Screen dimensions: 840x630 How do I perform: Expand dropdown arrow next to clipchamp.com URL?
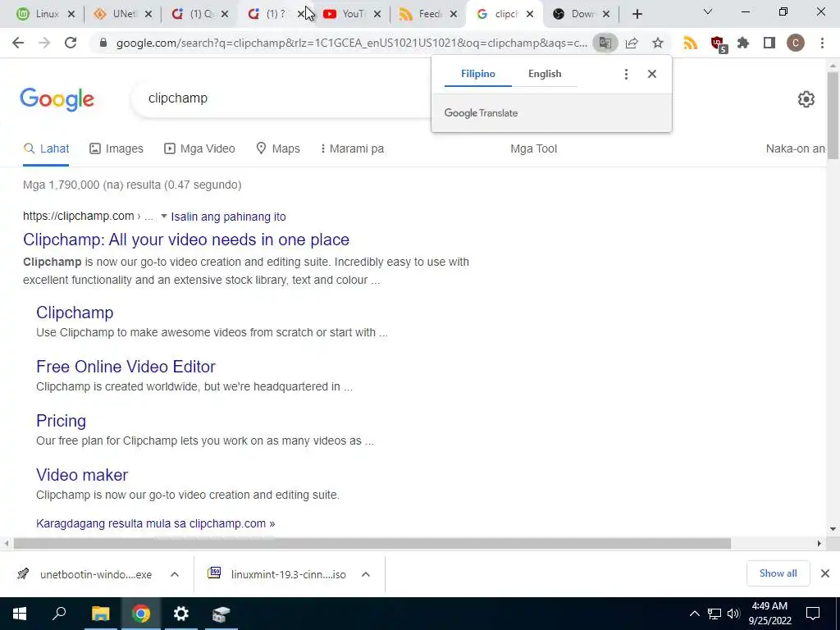164,217
